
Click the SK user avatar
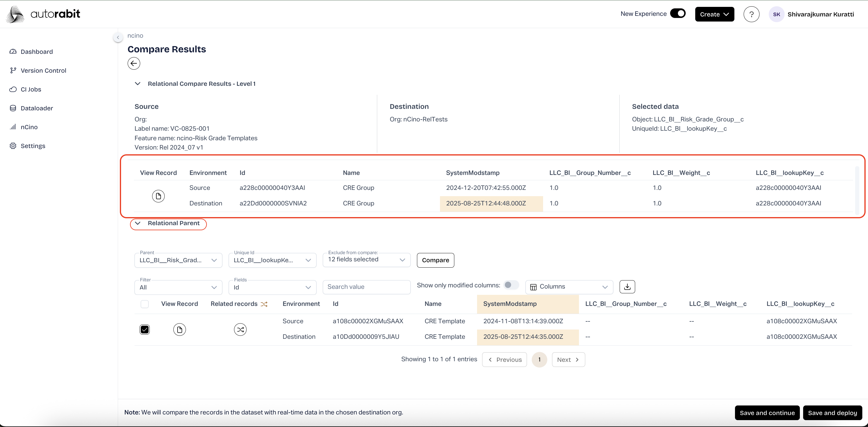[776, 14]
